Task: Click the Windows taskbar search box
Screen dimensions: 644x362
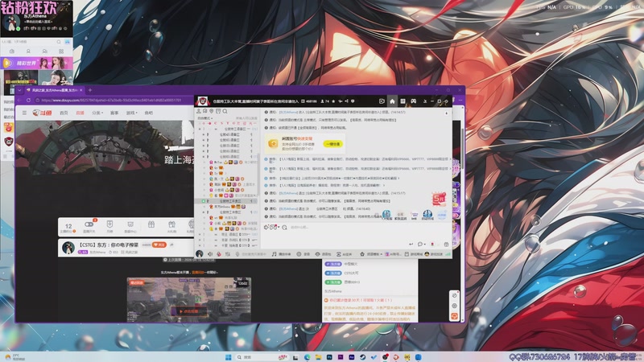Action: (262, 357)
